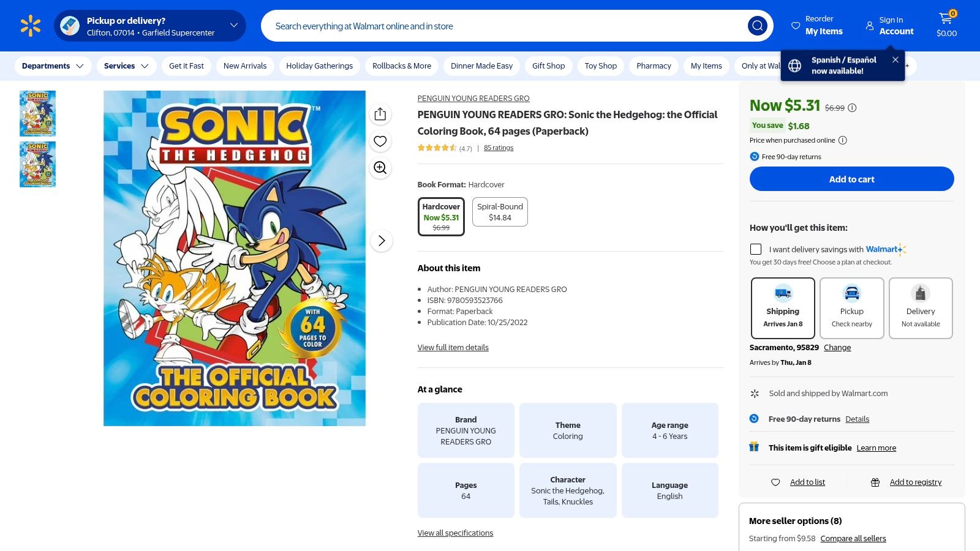This screenshot has height=551, width=980.
Task: Favorite the product with the heart icon
Action: (380, 141)
